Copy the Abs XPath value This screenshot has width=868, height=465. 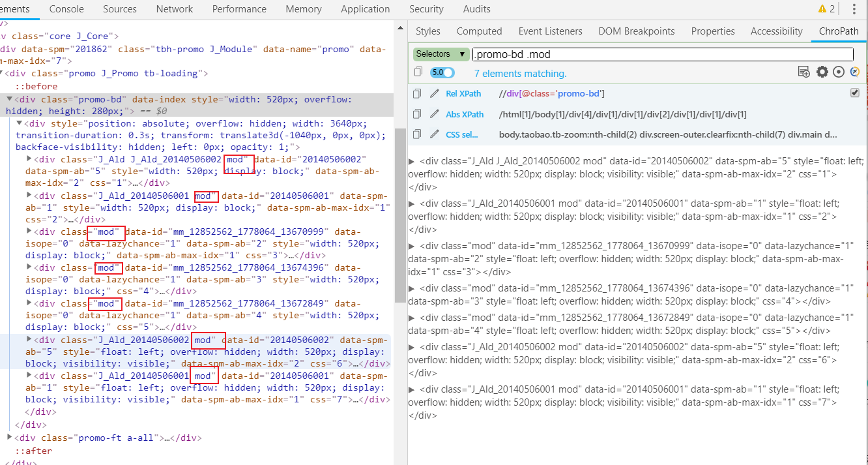418,114
